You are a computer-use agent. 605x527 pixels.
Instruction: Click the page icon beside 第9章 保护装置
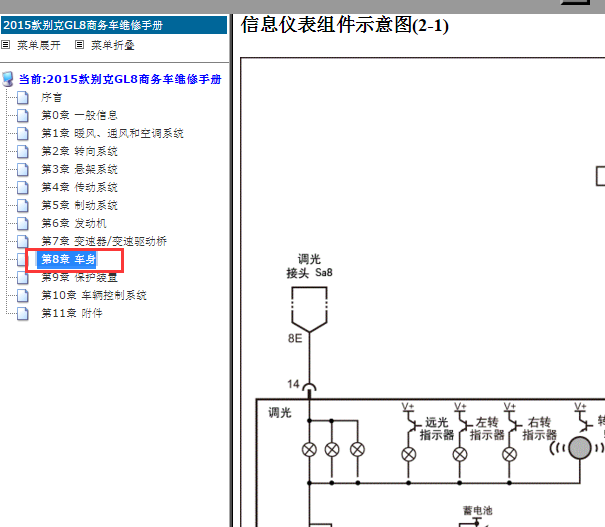coord(23,277)
